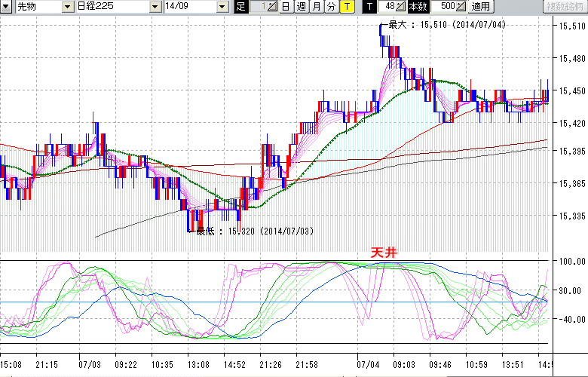This screenshot has height=377, width=588.
Task: Click the spinner beside the 500 bar count
Action: point(460,7)
